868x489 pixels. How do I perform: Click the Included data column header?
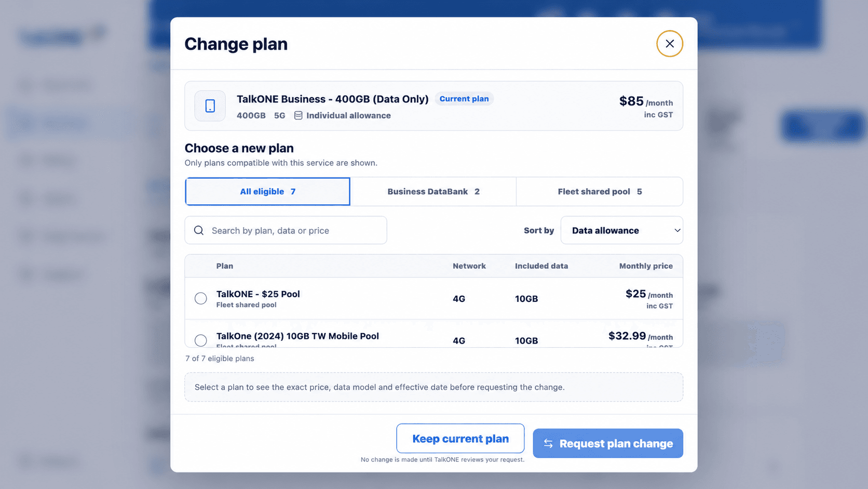pos(541,266)
